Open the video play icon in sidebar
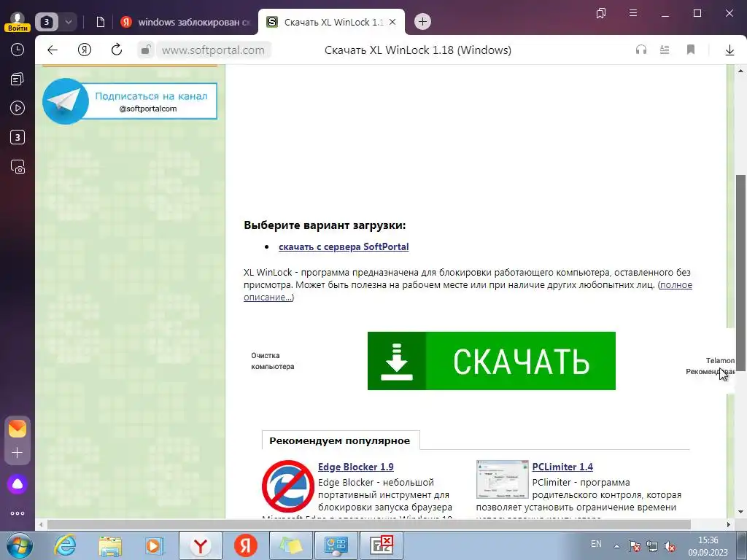747x560 pixels. tap(18, 108)
